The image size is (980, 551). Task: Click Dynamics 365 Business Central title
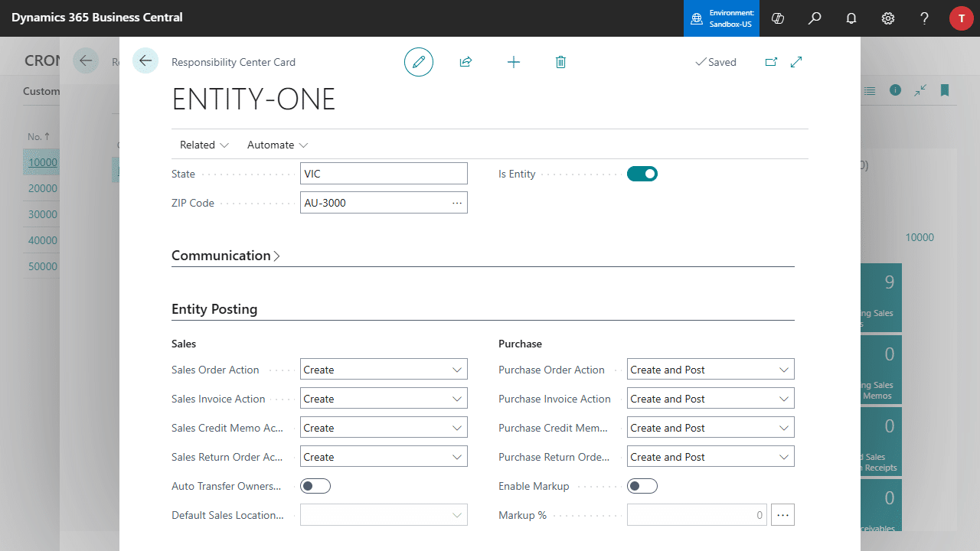pyautogui.click(x=97, y=18)
